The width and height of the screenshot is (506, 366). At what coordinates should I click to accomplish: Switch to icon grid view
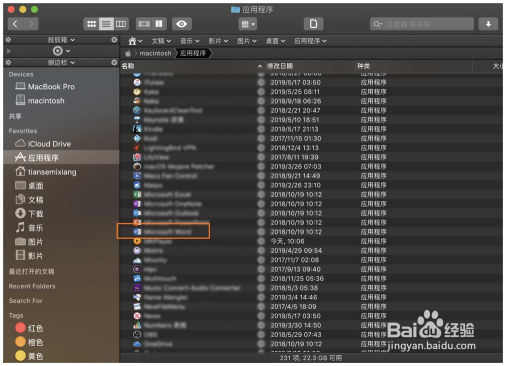click(91, 24)
